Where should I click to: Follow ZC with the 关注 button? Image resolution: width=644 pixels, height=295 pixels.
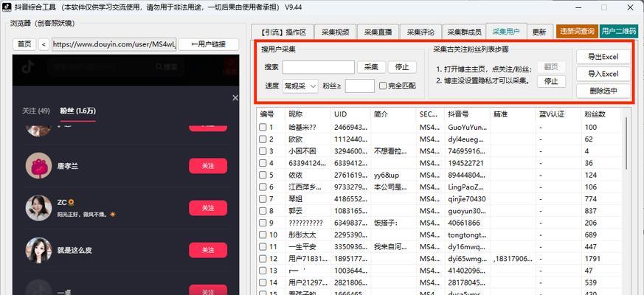(x=208, y=208)
